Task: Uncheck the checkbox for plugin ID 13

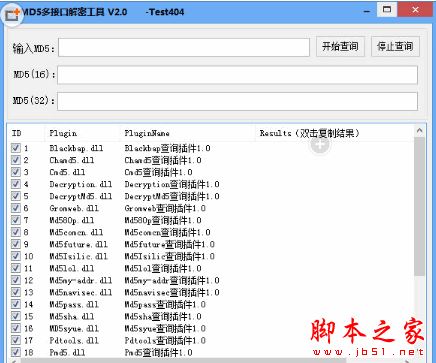Action: click(x=16, y=292)
